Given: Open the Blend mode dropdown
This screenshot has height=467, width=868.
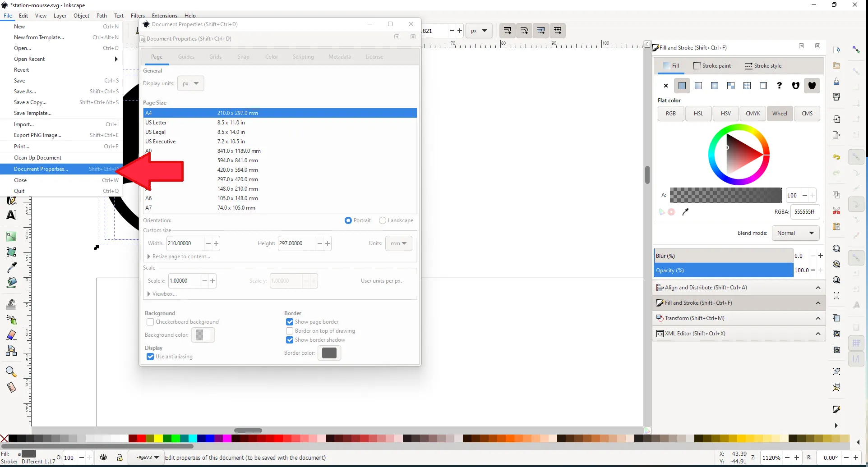Looking at the screenshot, I should 796,233.
